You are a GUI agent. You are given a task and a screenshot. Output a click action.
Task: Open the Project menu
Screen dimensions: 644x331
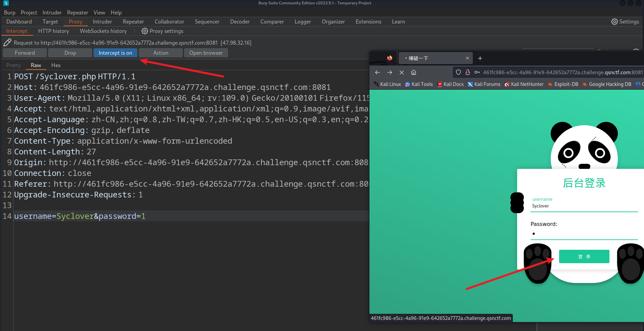click(x=29, y=12)
